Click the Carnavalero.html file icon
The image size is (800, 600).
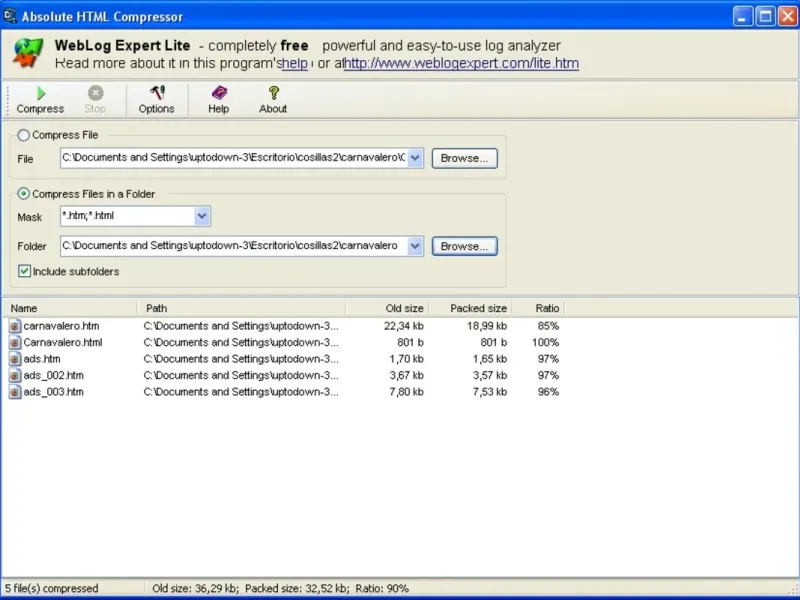[x=15, y=342]
